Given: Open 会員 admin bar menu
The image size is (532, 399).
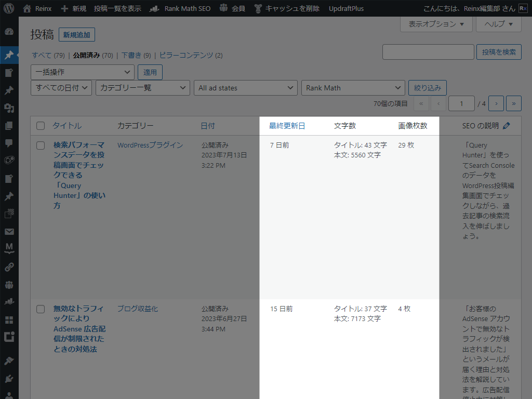Looking at the screenshot, I should tap(233, 8).
